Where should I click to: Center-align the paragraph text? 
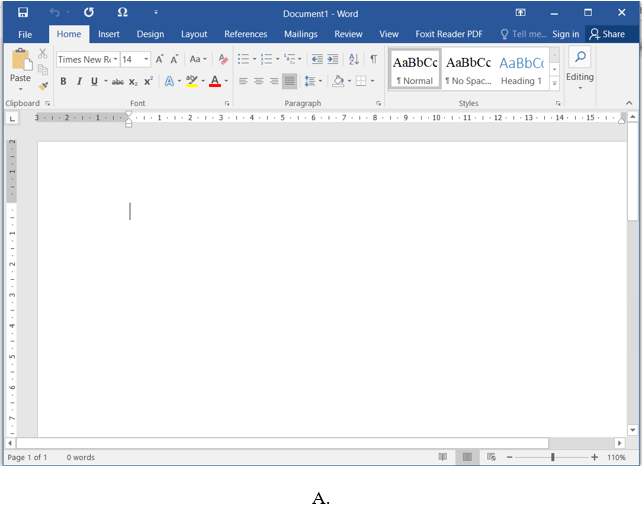pyautogui.click(x=258, y=81)
